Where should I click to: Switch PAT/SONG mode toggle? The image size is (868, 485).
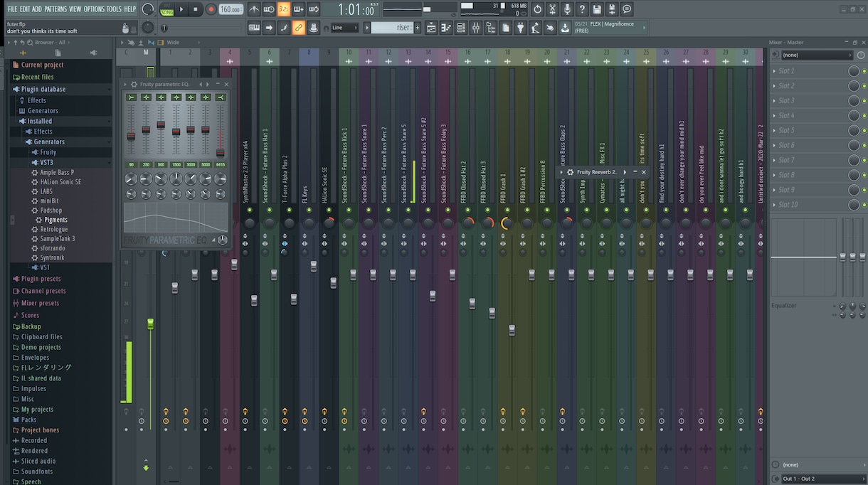tap(166, 9)
